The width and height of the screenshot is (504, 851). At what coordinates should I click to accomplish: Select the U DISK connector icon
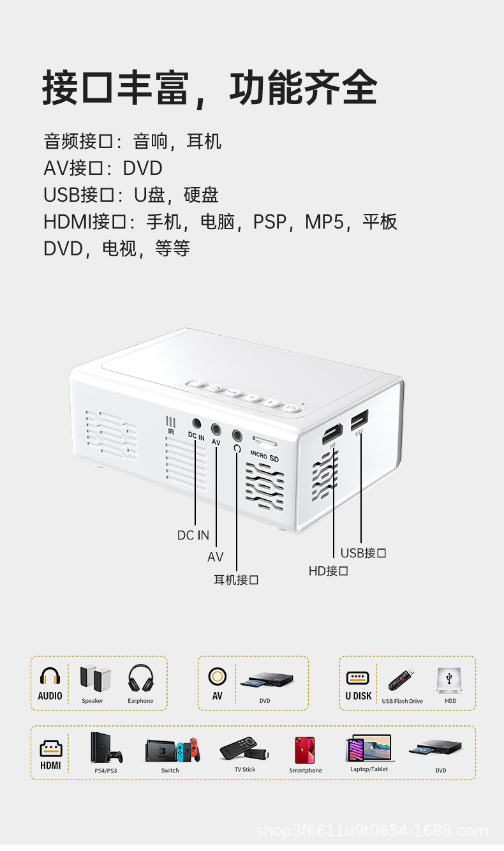[358, 678]
